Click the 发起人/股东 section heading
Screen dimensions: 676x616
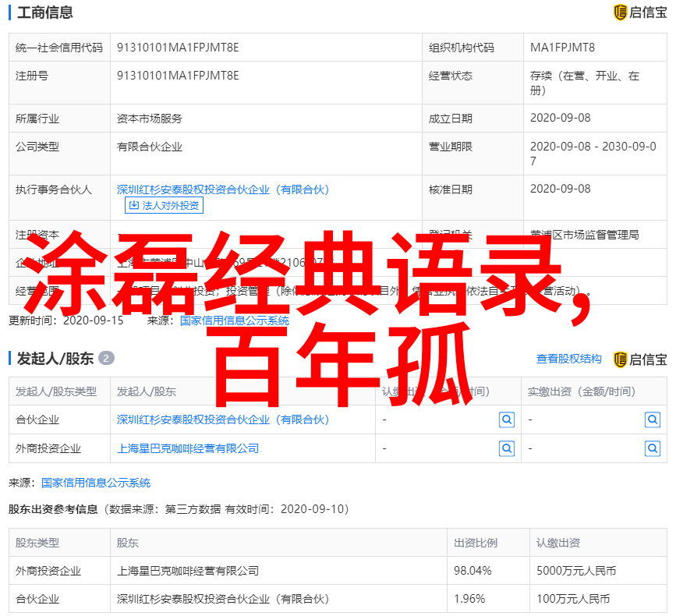[55, 359]
